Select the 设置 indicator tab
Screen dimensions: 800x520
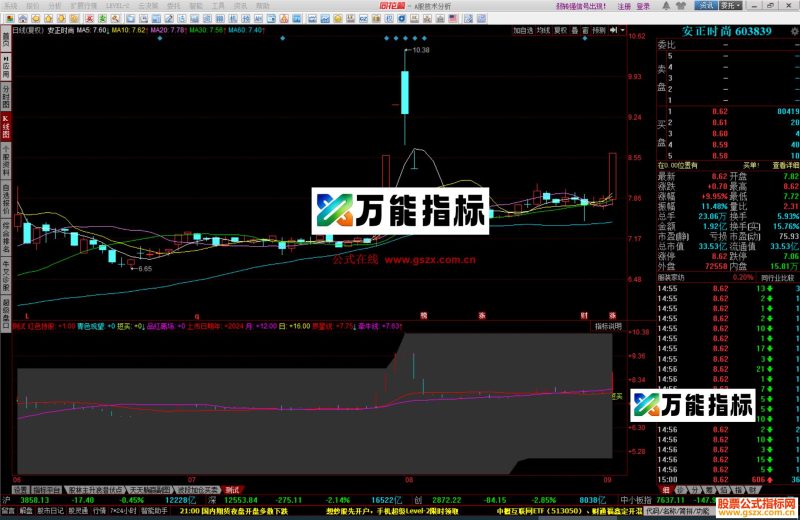20,489
